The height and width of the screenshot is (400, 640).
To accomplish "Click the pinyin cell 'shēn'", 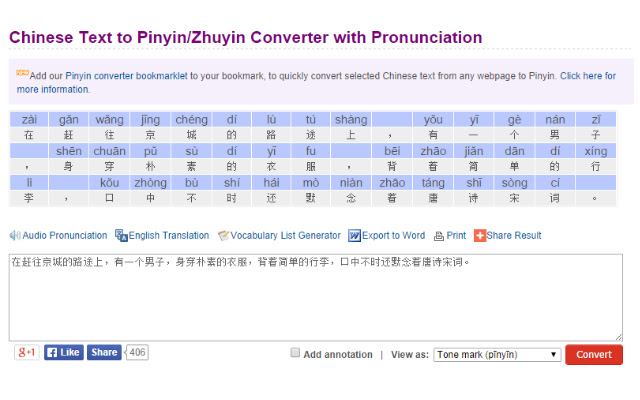I will (69, 151).
